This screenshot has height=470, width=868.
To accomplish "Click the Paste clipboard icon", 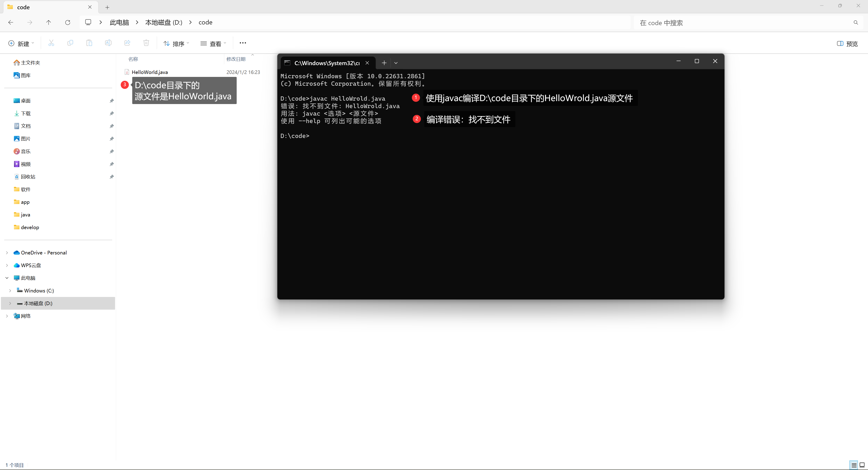I will [x=89, y=43].
